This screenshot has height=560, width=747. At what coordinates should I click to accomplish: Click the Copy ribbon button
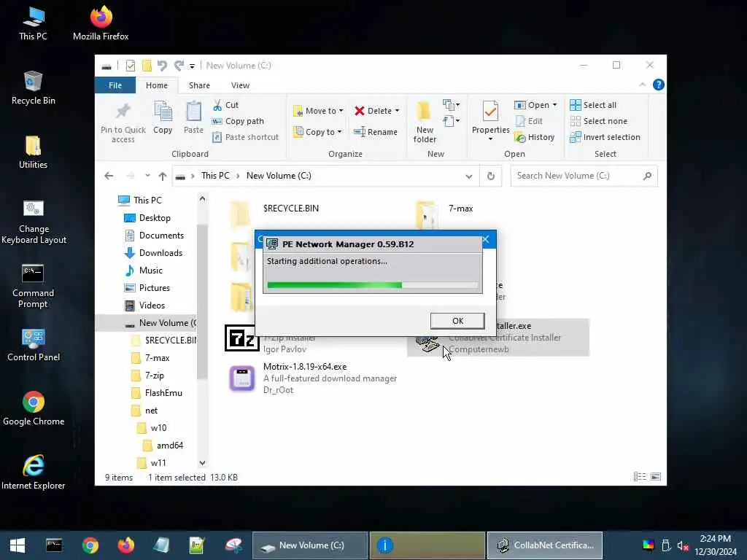tap(163, 117)
